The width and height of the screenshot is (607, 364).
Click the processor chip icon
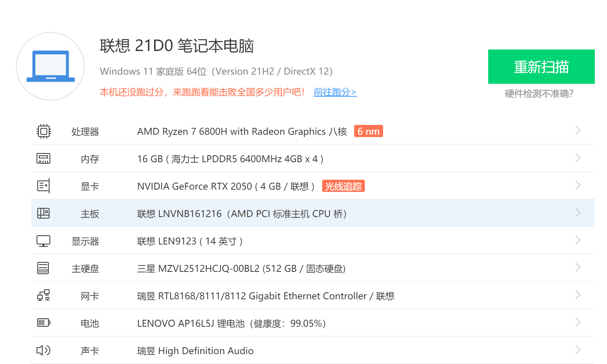pyautogui.click(x=43, y=131)
